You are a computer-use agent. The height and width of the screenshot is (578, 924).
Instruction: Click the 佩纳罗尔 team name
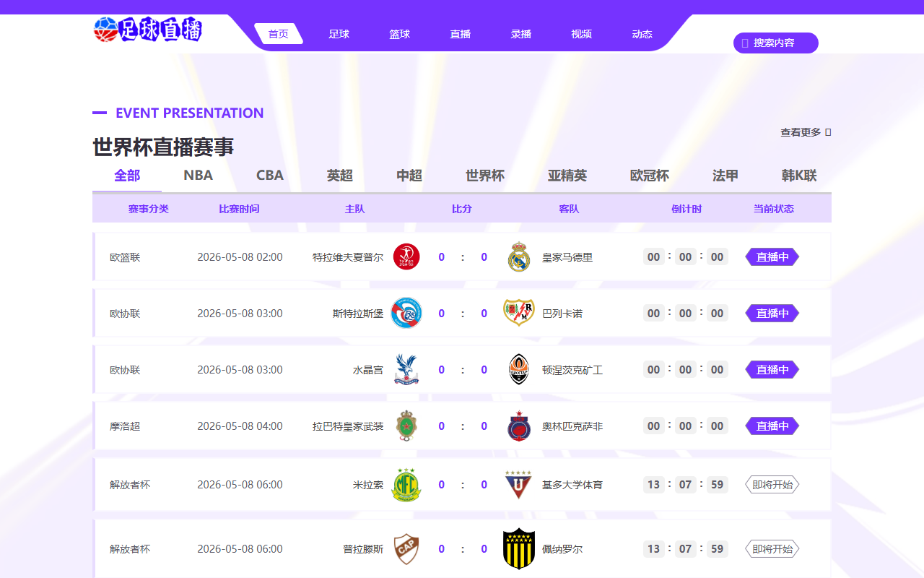click(562, 549)
